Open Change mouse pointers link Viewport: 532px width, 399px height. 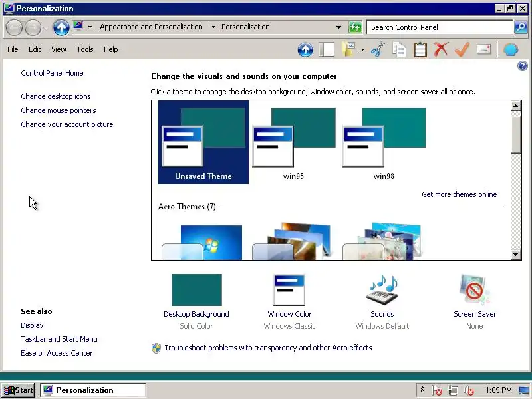59,110
